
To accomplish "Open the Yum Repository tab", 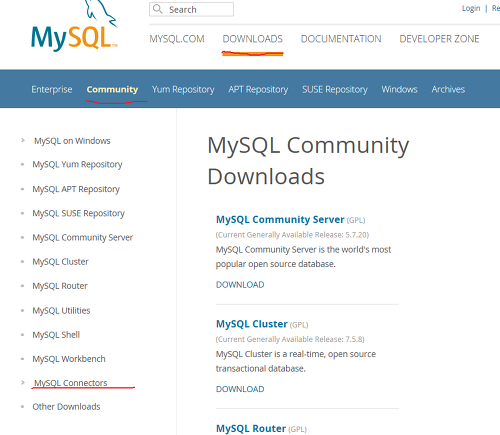I will (x=183, y=89).
